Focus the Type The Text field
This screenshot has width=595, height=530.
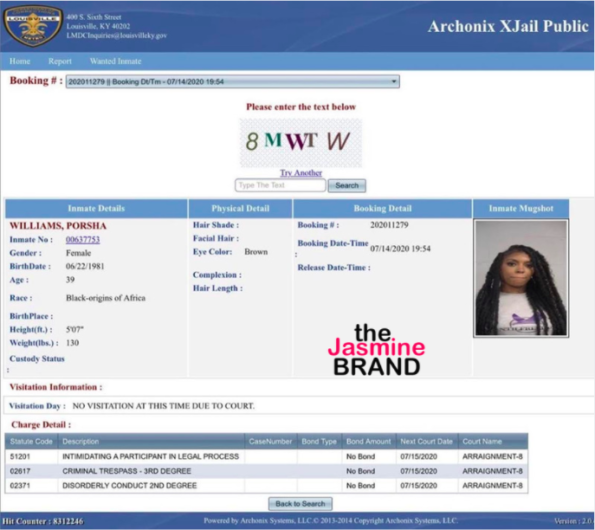tap(280, 185)
